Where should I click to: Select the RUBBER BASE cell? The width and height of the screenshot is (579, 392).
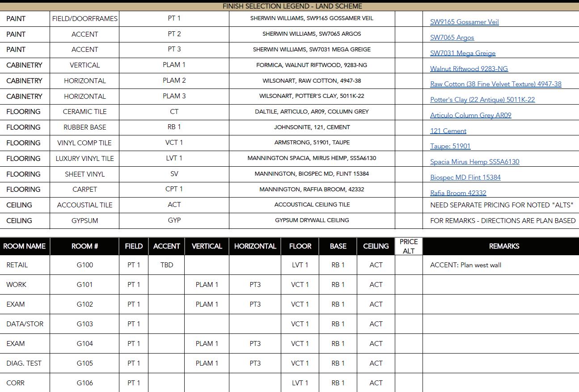pos(85,127)
